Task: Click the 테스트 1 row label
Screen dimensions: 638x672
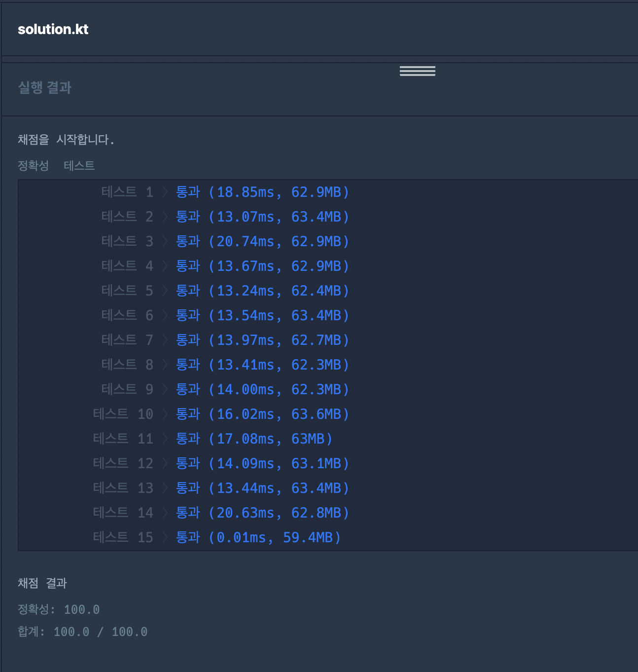Action: 127,192
